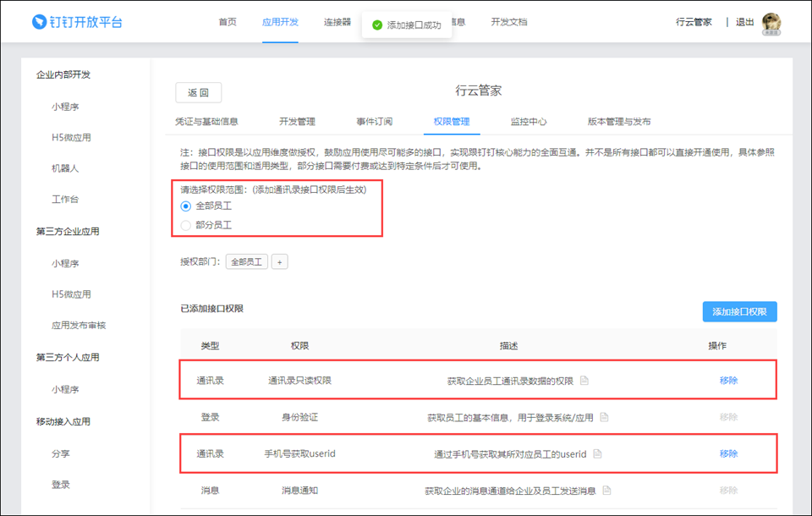Open document icon beside 通讯录只读权限 description
The width and height of the screenshot is (812, 516).
[x=584, y=381]
